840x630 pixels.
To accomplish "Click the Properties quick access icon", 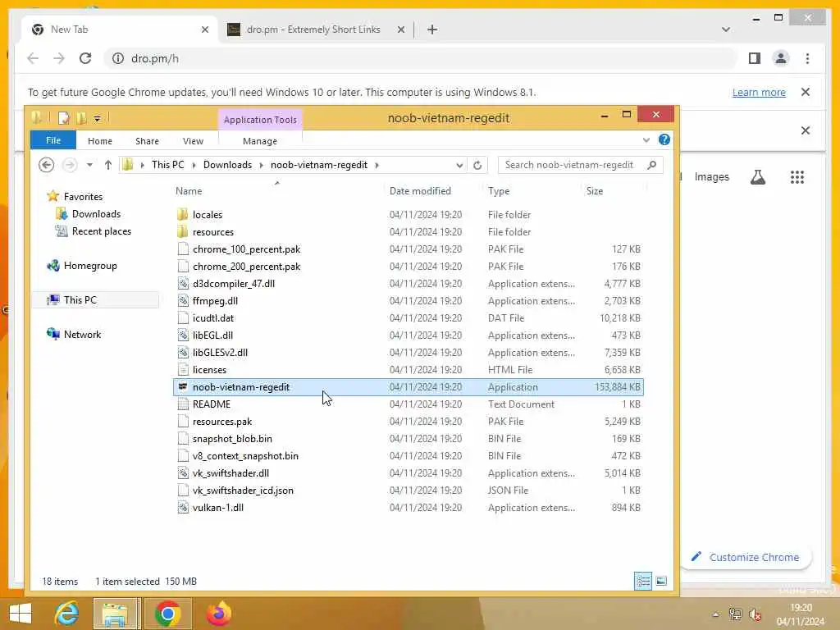I will [64, 118].
